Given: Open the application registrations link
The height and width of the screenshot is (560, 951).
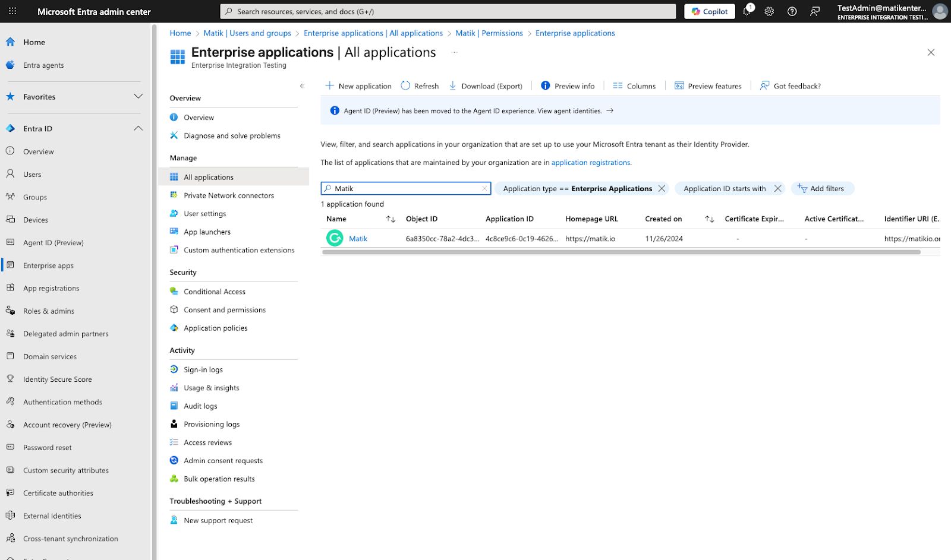Looking at the screenshot, I should pos(590,162).
